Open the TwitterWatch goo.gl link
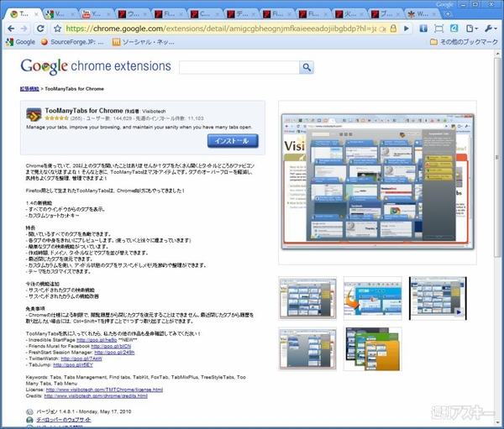 click(x=81, y=358)
